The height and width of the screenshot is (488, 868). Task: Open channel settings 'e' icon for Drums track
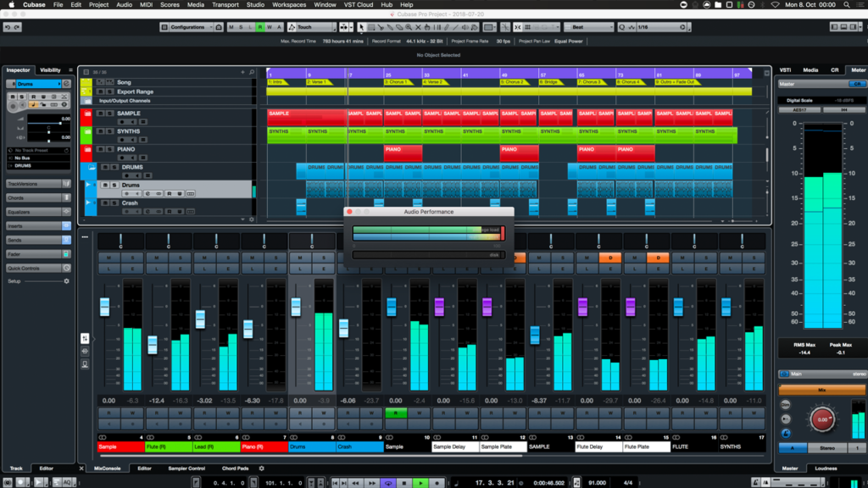[x=147, y=193]
